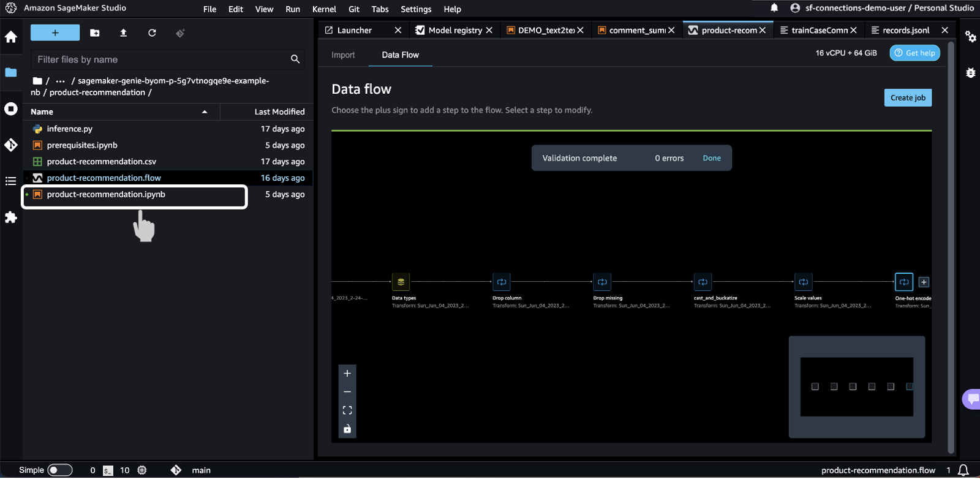This screenshot has width=980, height=479.
Task: Click the Running Terminals and Kernels icon
Action: click(x=11, y=109)
